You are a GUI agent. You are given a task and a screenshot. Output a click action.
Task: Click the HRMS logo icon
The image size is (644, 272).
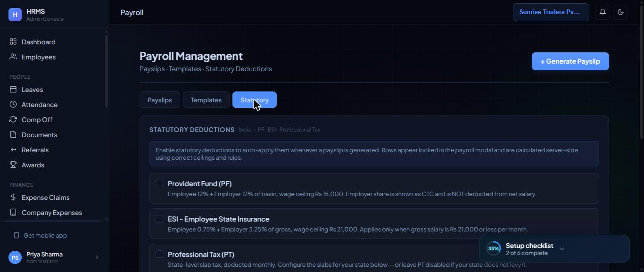pyautogui.click(x=15, y=15)
